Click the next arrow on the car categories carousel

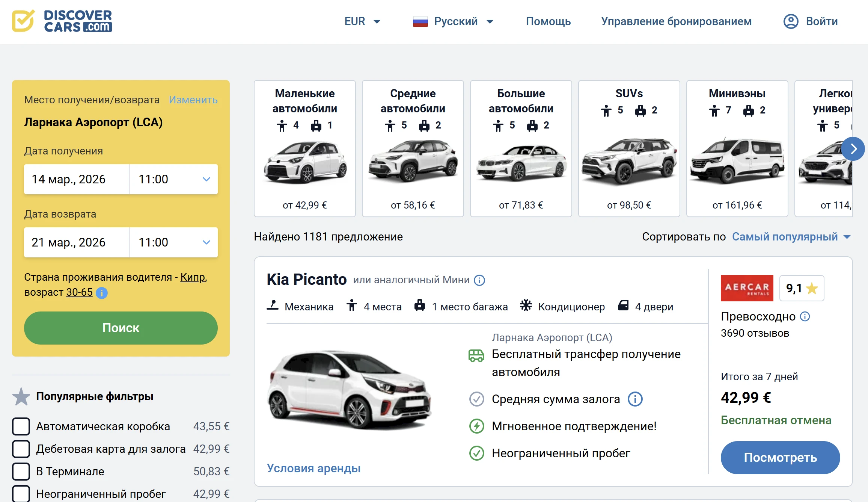(853, 149)
